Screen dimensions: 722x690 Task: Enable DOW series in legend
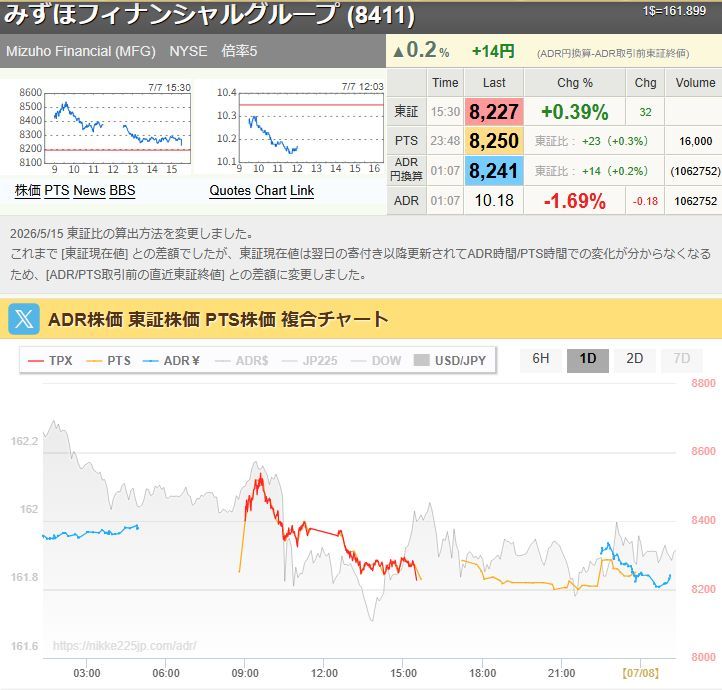coord(376,360)
